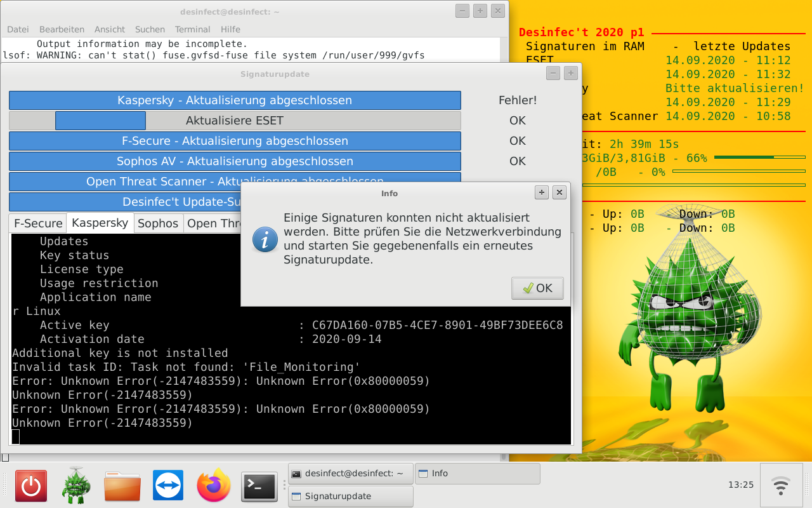Click the 'Desinfec't 2020 p1' desktop heading
Viewport: 812px width, 508px height.
tap(582, 32)
